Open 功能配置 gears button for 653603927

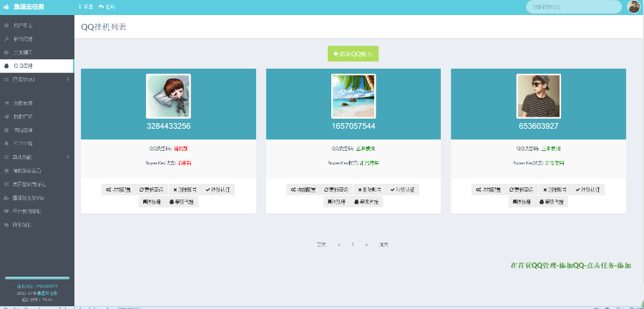pyautogui.click(x=488, y=190)
